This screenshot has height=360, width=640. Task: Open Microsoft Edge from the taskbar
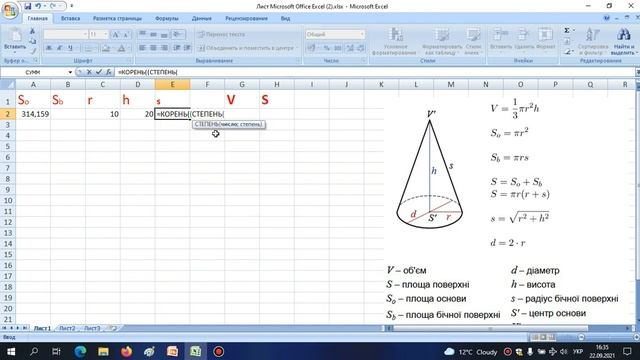(80, 351)
